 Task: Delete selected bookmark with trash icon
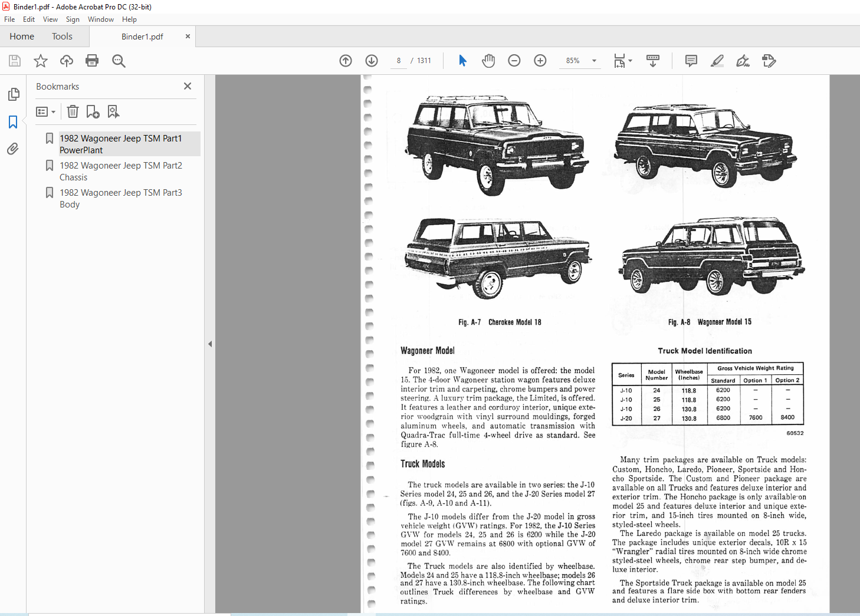click(73, 111)
